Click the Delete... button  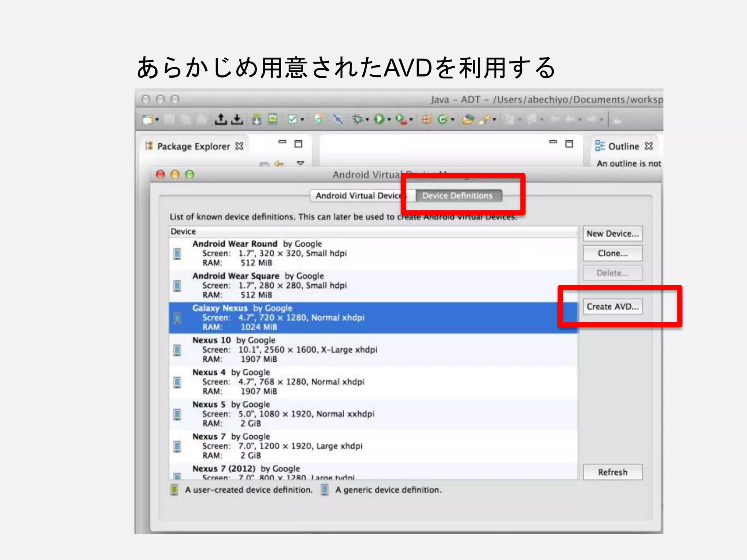(x=613, y=273)
